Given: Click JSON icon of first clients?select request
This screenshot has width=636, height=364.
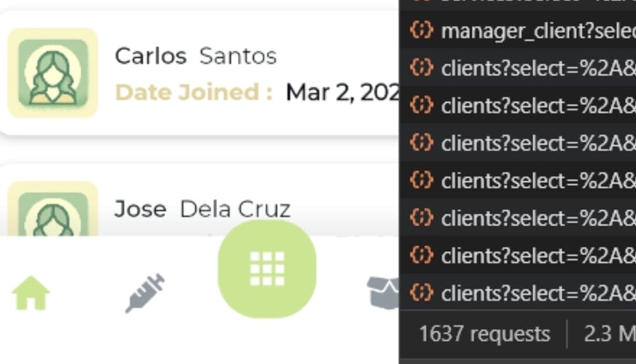Looking at the screenshot, I should tap(422, 67).
